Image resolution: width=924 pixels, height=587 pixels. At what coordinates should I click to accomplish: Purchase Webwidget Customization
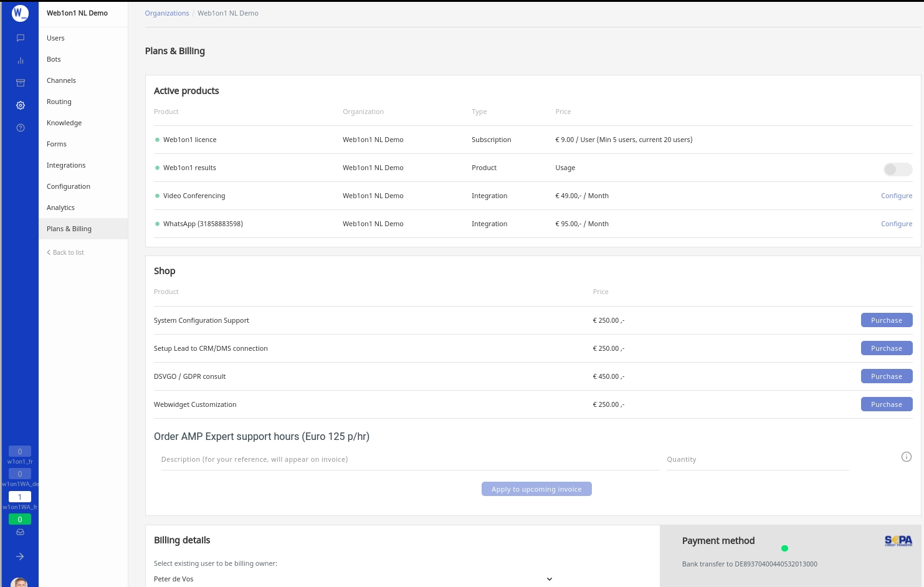(887, 404)
